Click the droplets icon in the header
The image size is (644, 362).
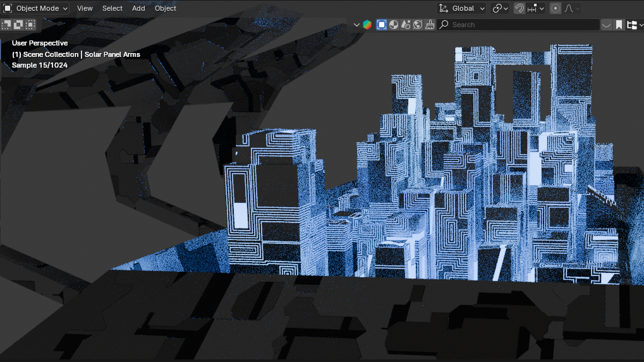406,25
